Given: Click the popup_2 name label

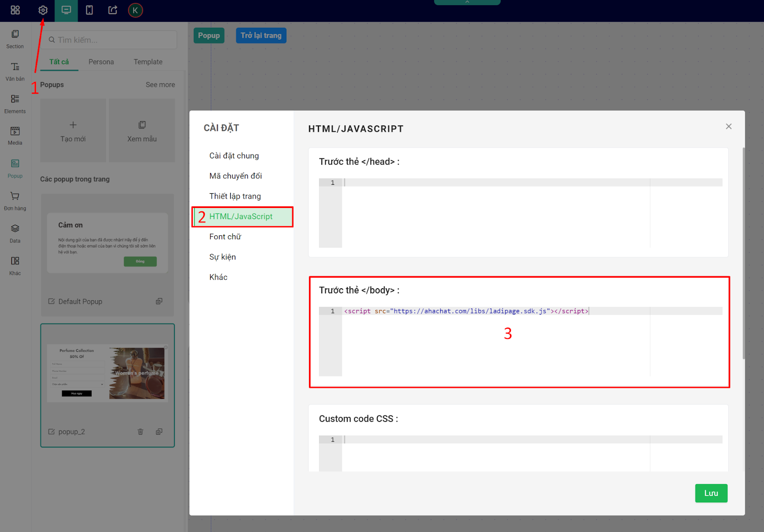Looking at the screenshot, I should pos(72,432).
